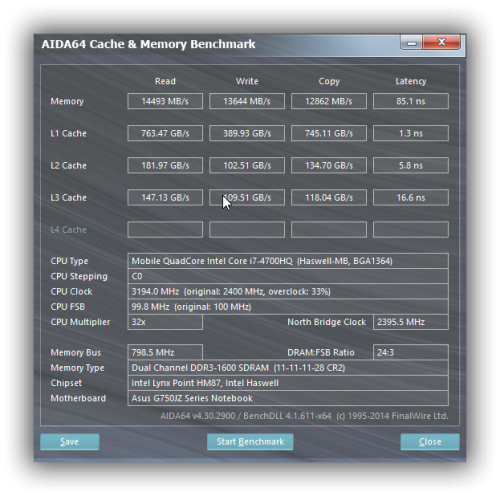Click the L1 Cache row label

(68, 133)
